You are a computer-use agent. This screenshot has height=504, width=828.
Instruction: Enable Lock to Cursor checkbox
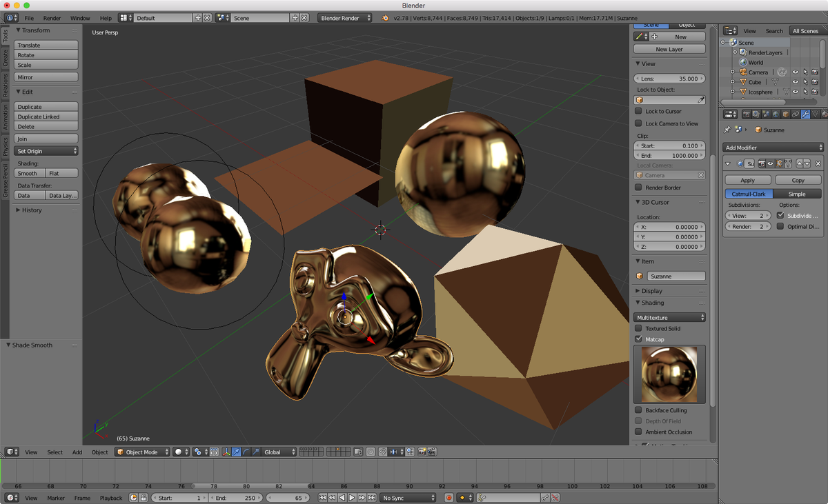638,112
